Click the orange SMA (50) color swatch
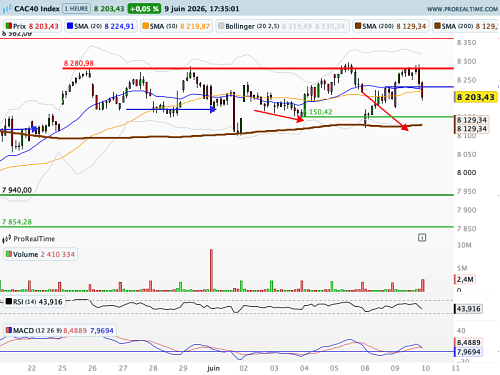Screen dimensions: 500x375 coord(145,26)
